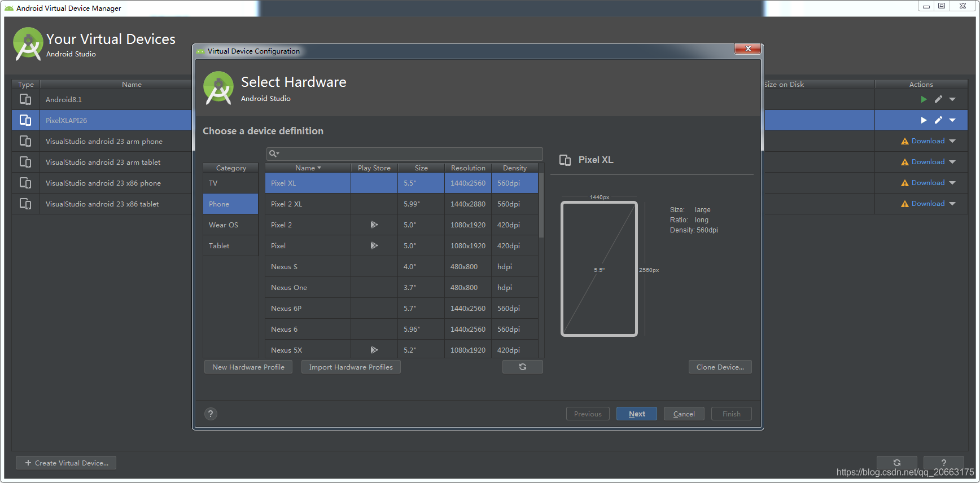Click device icon of x86 phone row

click(25, 183)
